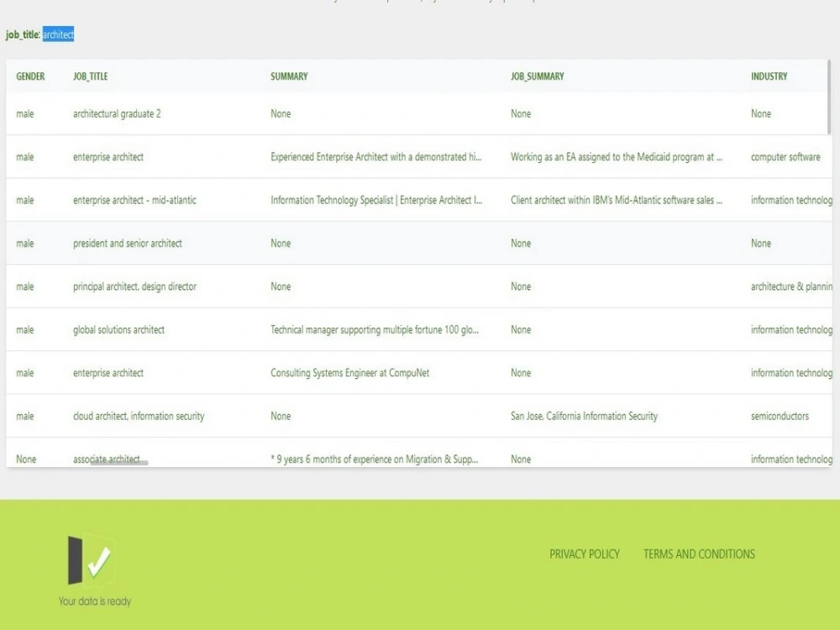Viewport: 840px width, 630px height.
Task: Click 'Working as an EA assigned to the Medicaid' cell
Action: (x=616, y=157)
